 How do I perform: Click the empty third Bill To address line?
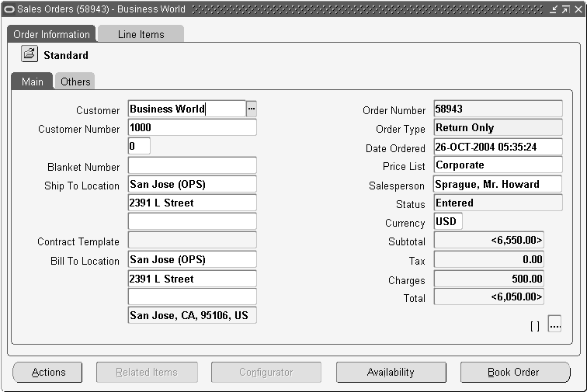pyautogui.click(x=193, y=297)
